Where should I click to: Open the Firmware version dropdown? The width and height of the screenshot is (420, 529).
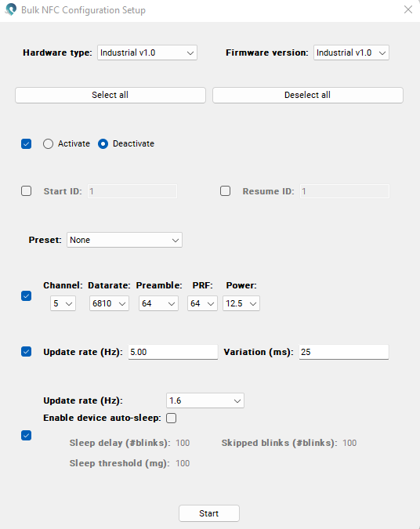click(x=351, y=53)
